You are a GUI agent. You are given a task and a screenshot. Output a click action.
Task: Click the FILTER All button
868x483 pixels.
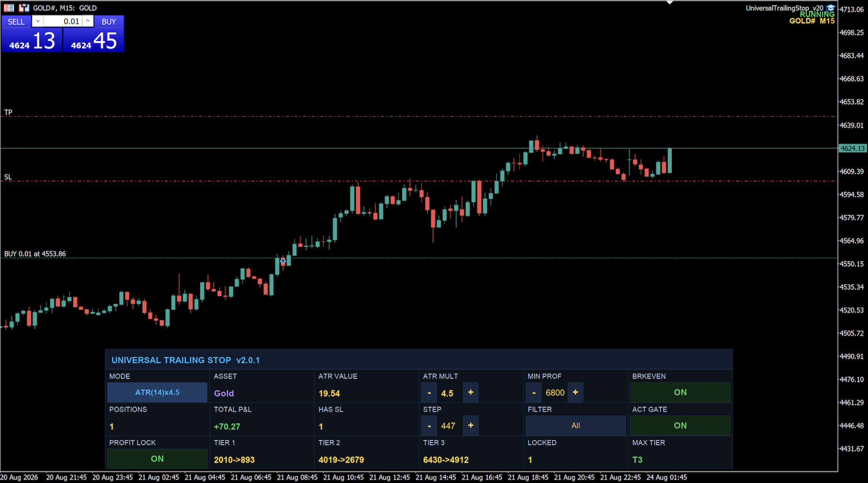(576, 426)
